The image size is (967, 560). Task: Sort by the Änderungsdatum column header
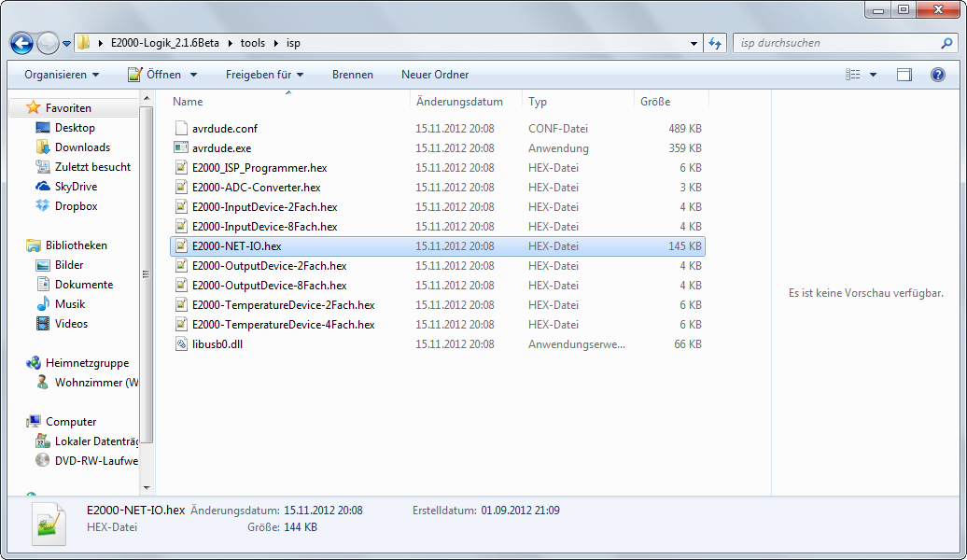[x=459, y=102]
